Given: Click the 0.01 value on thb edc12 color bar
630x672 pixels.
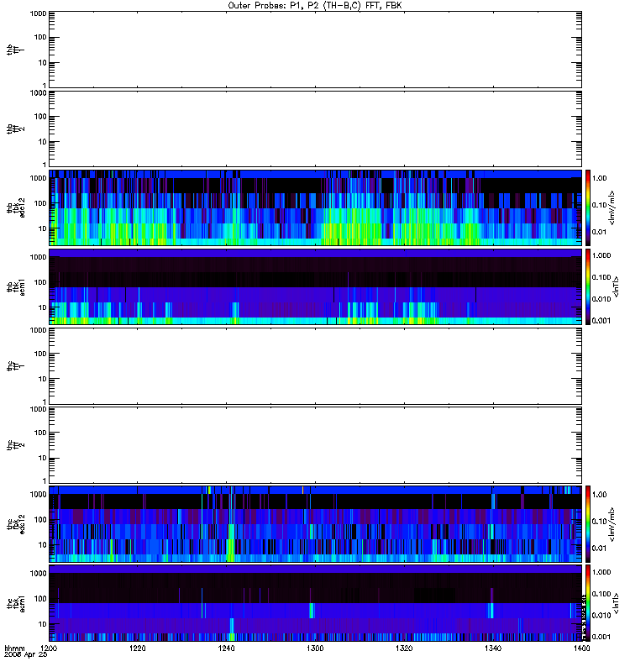Looking at the screenshot, I should [x=600, y=232].
